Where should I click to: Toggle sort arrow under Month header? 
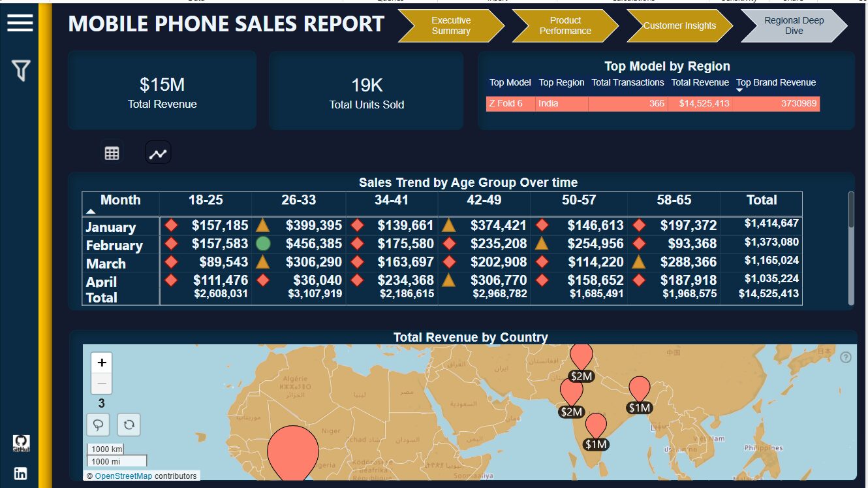click(91, 212)
